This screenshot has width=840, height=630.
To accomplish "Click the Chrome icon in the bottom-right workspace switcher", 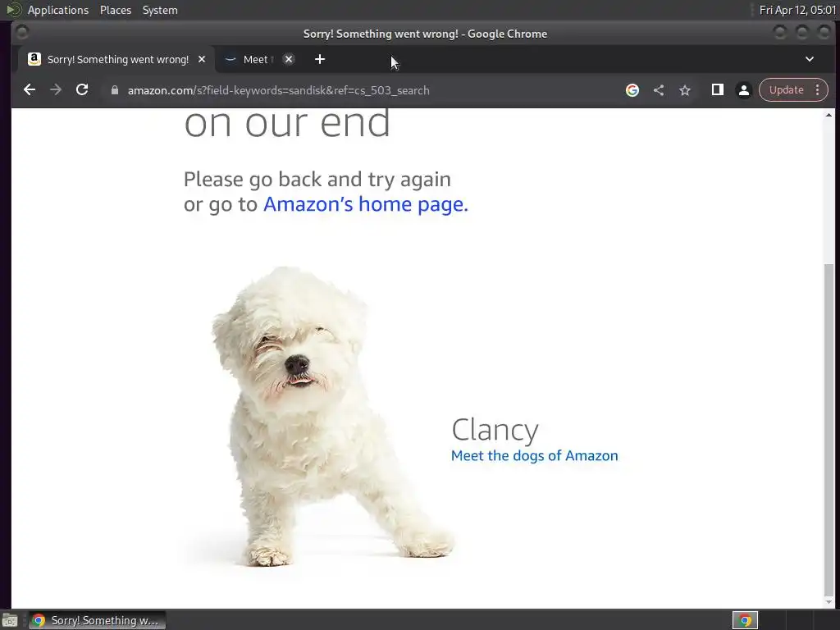I will pos(745,620).
